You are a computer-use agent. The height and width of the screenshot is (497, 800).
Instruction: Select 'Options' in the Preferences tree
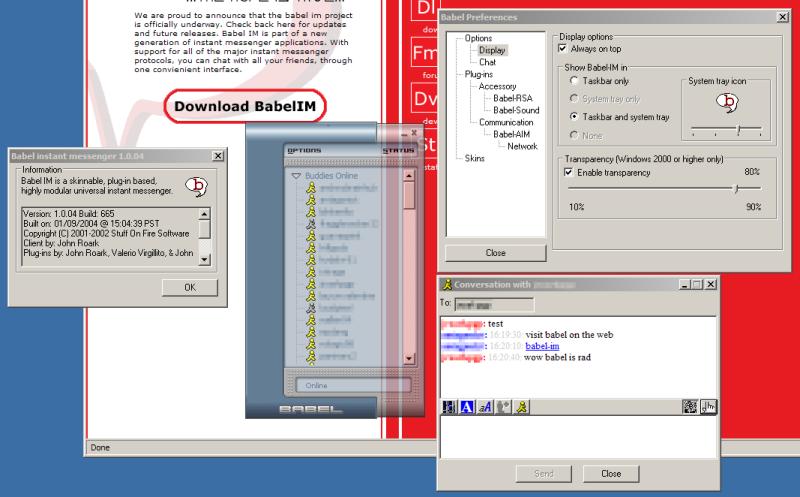click(478, 38)
